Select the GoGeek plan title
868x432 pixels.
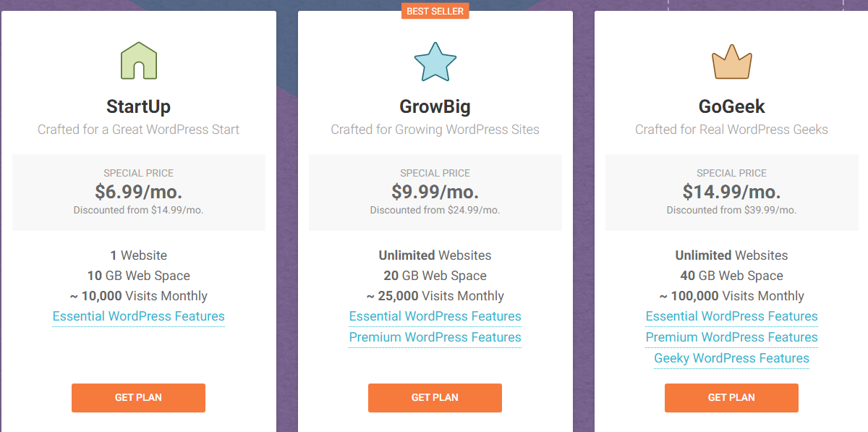click(x=731, y=106)
